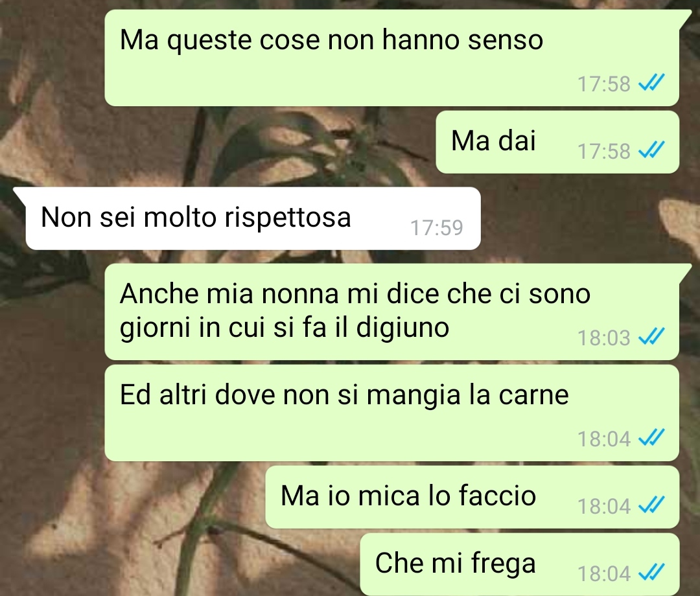Tap the read ticks on the 18:03 message
The width and height of the screenshot is (700, 596).
[652, 336]
